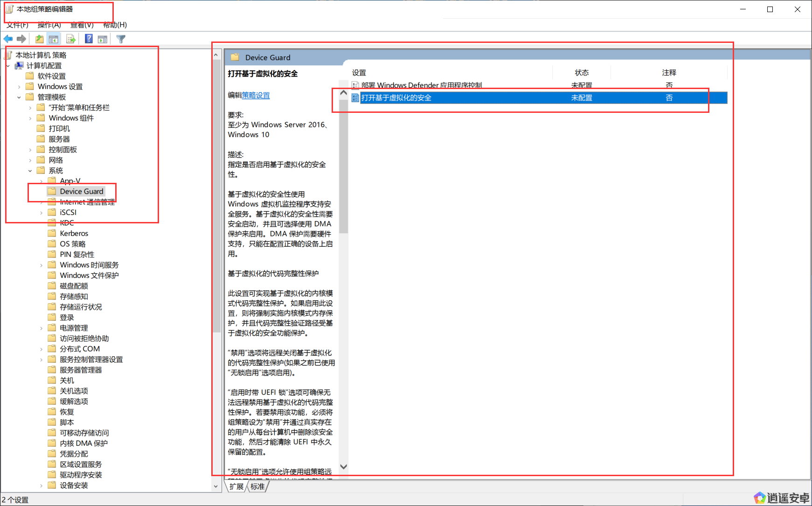Sort by the 注释 column header
This screenshot has height=506, width=812.
click(669, 72)
